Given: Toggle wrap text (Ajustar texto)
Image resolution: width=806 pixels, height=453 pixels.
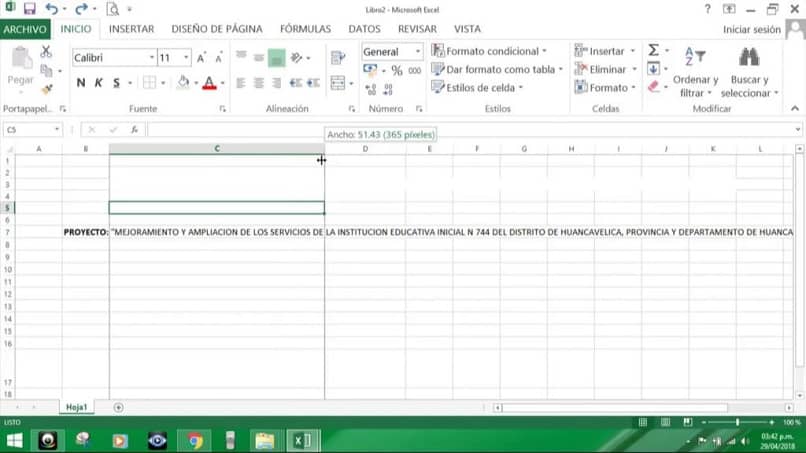Looking at the screenshot, I should pyautogui.click(x=338, y=58).
